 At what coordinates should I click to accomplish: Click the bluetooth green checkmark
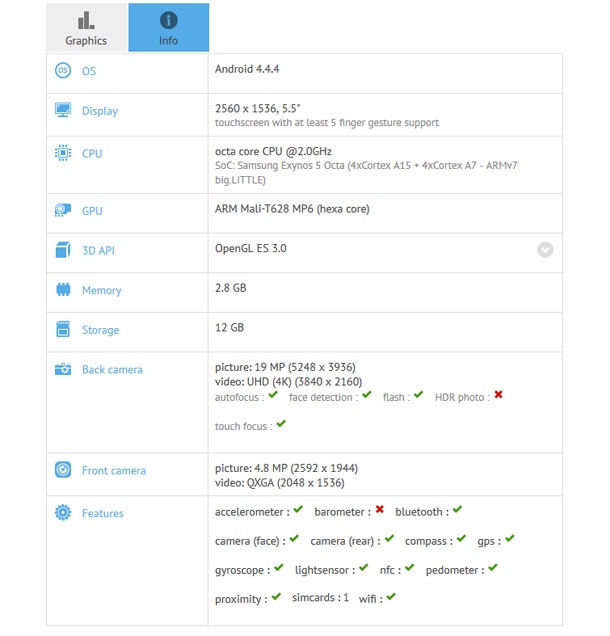coord(458,509)
